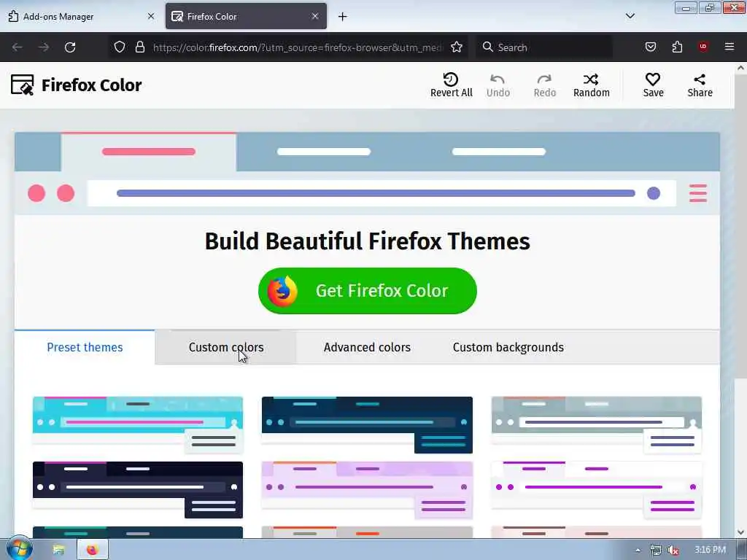Click Firefox icon in taskbar
This screenshot has width=747, height=560.
point(93,550)
